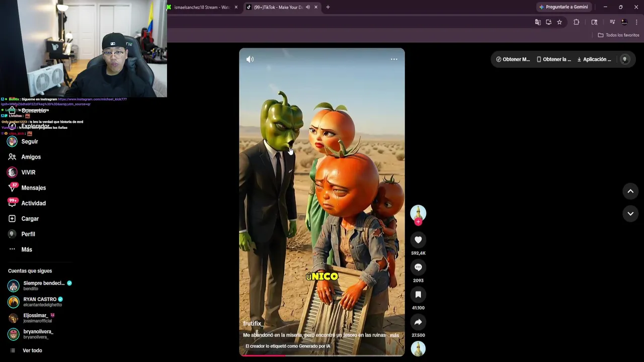Share the video using the arrow icon
Image resolution: width=644 pixels, height=362 pixels.
pyautogui.click(x=418, y=322)
